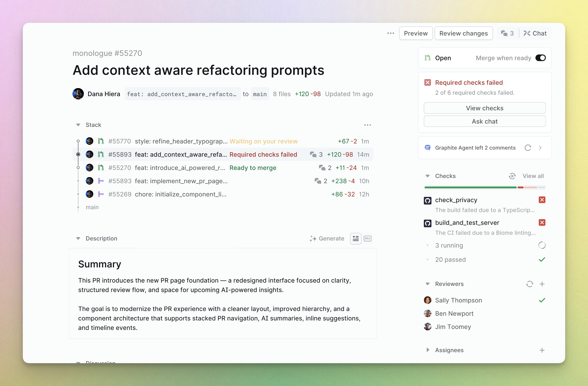
Task: Open the comments icon showing 3
Action: [507, 33]
